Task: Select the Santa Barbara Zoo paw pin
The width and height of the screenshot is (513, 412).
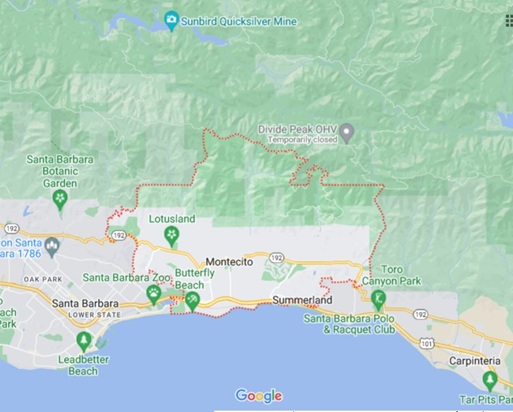Action: pyautogui.click(x=154, y=294)
